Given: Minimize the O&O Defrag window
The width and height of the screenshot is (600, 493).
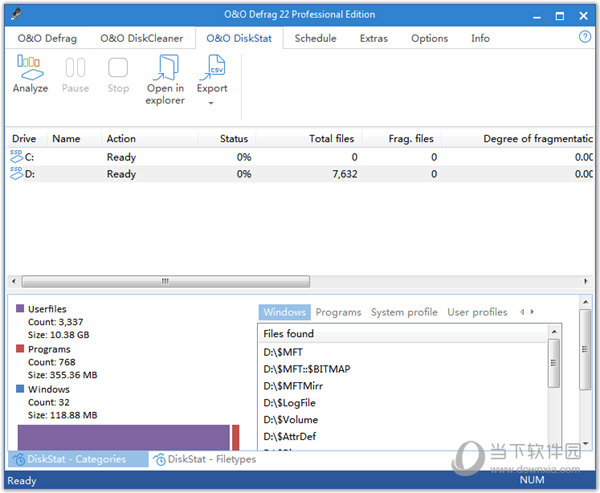Looking at the screenshot, I should pos(537,16).
